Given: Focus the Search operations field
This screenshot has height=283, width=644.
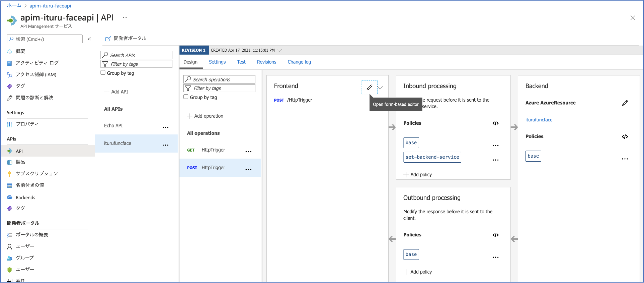Looking at the screenshot, I should pyautogui.click(x=220, y=79).
